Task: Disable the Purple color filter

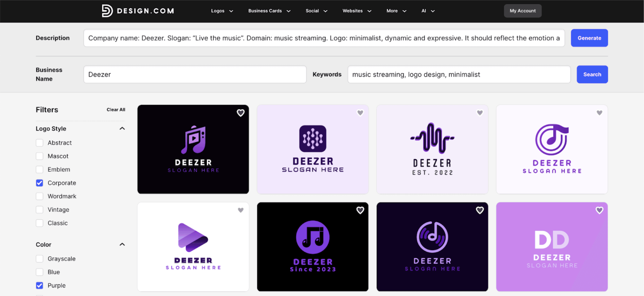Action: [39, 285]
